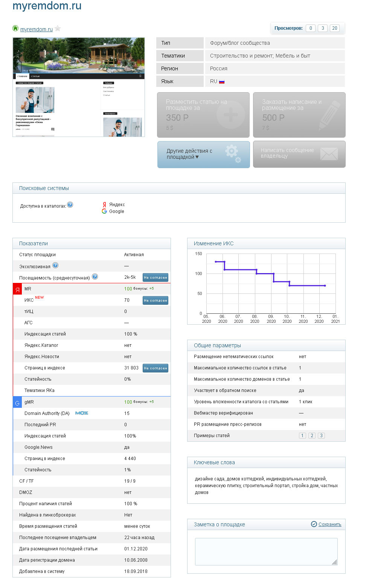Click 'Не согласен' next to ИКС value 70
Screen dimensions: 372x588
pos(156,301)
